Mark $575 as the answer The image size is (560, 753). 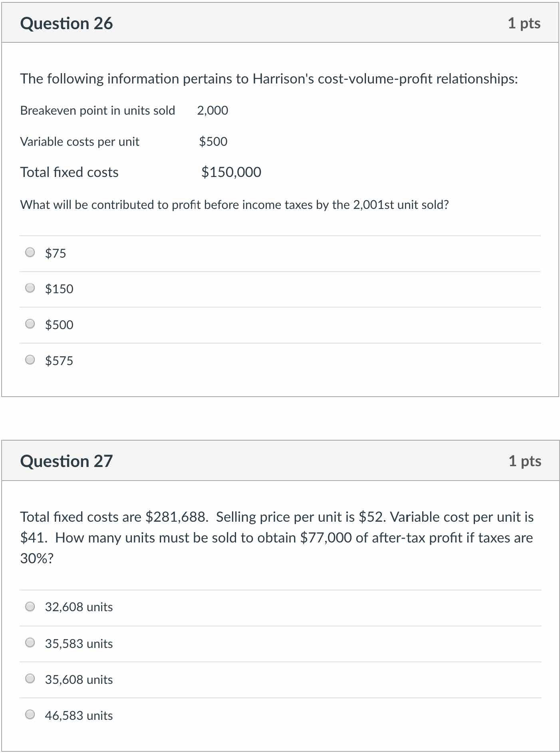click(x=30, y=360)
